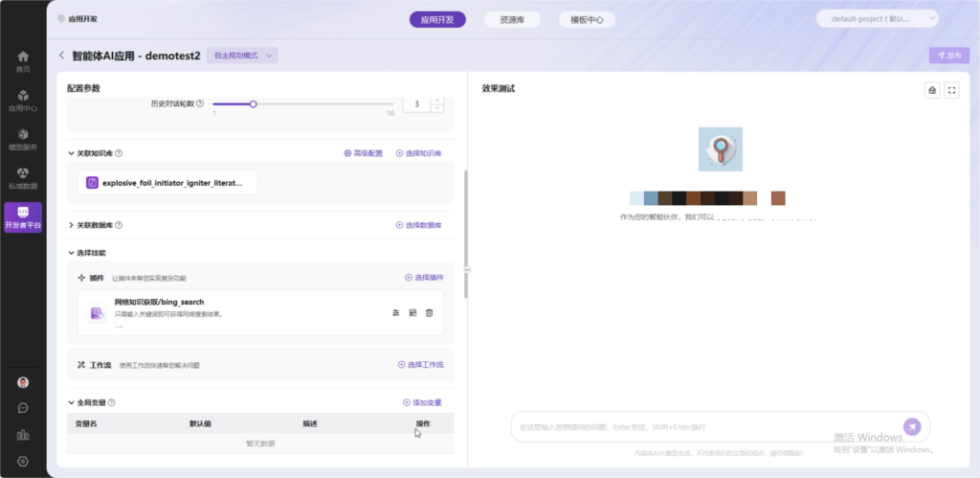Collapse the 全局变量 section
The image size is (980, 478).
pyautogui.click(x=71, y=402)
